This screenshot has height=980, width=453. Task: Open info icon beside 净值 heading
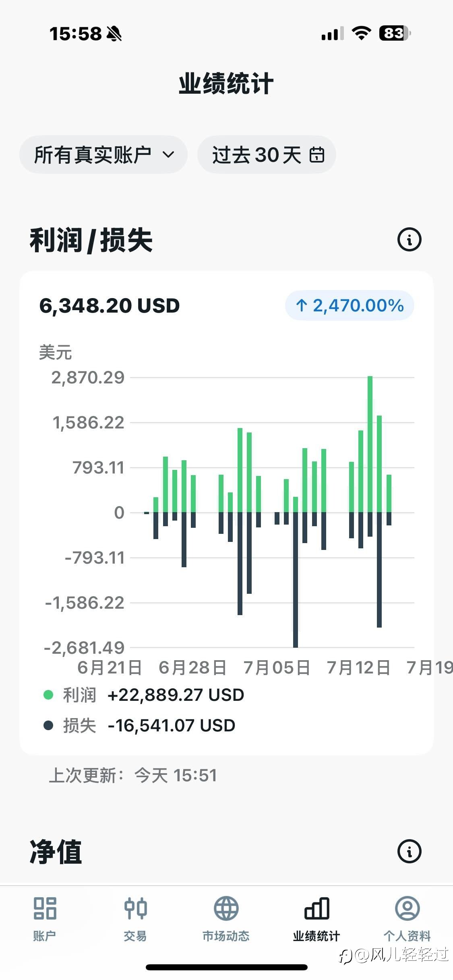(x=409, y=851)
